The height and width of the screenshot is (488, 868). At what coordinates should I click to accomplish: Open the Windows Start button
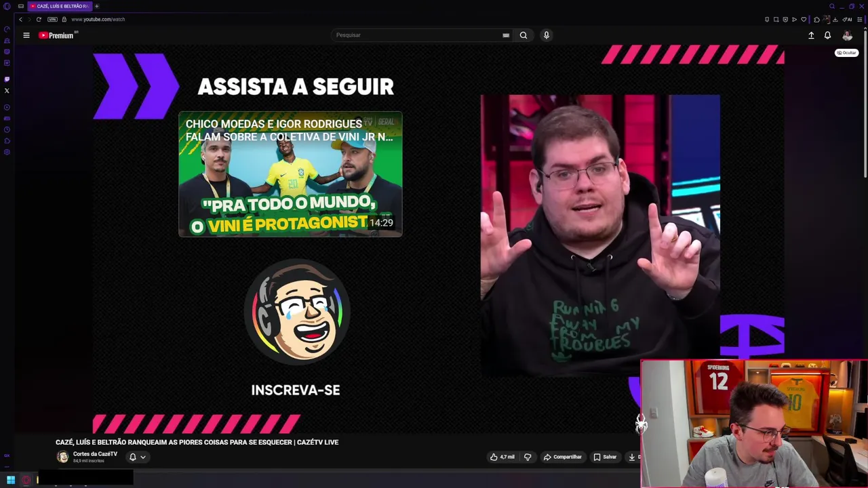pyautogui.click(x=11, y=480)
